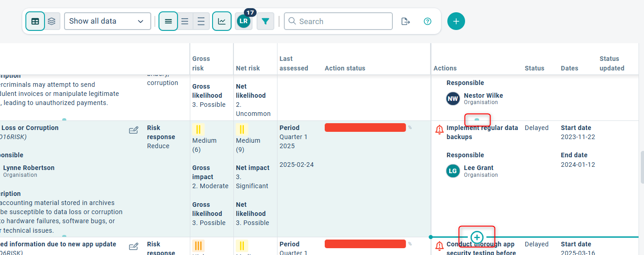Screen dimensions: 644x255
Task: Click the plus circle to insert action
Action: tap(476, 237)
